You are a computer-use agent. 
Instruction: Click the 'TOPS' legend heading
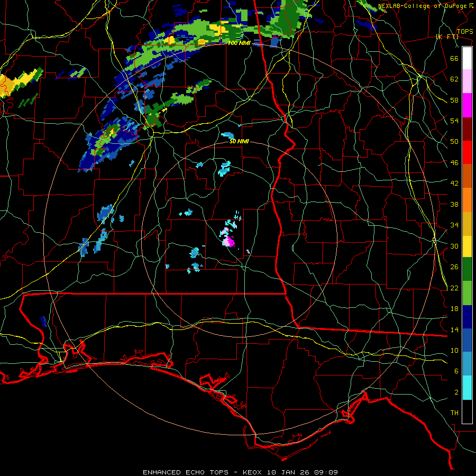465,32
